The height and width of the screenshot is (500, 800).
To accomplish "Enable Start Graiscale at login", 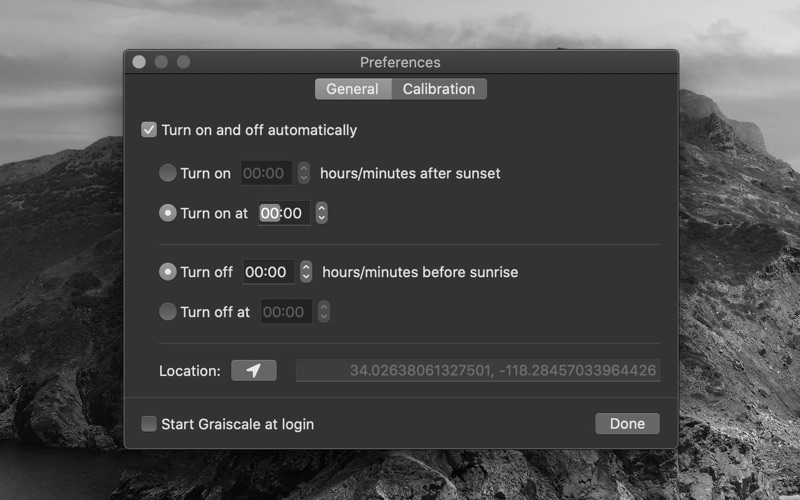I will 149,424.
